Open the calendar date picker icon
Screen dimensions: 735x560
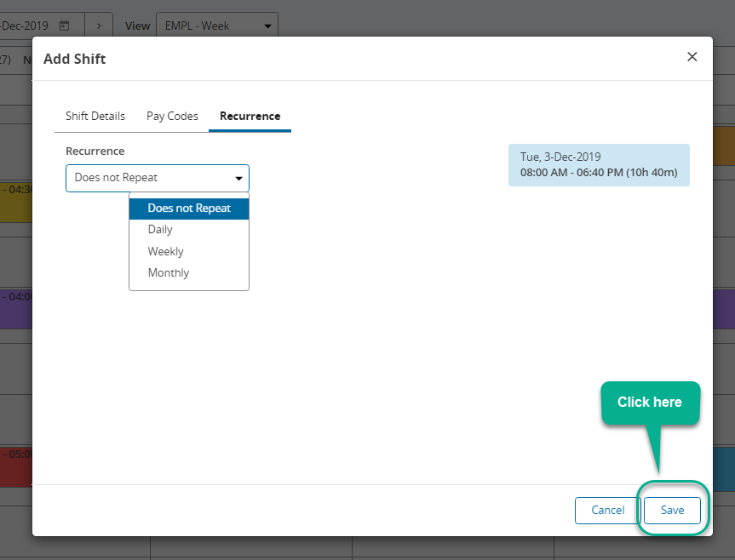64,26
